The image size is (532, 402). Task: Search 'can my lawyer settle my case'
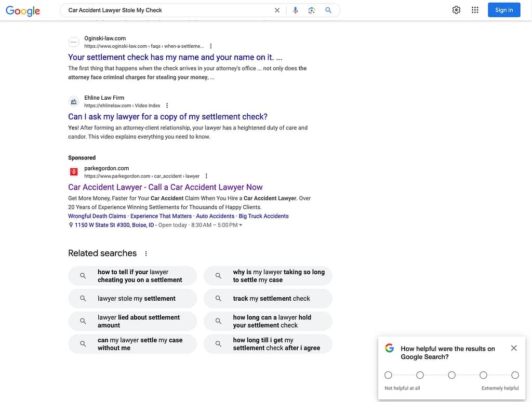click(132, 344)
